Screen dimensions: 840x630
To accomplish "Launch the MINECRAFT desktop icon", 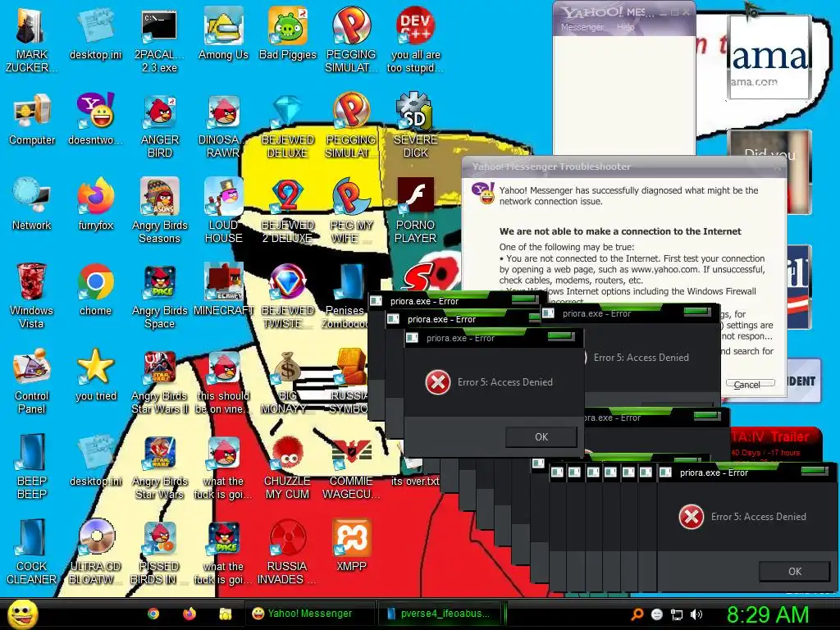I will click(223, 290).
